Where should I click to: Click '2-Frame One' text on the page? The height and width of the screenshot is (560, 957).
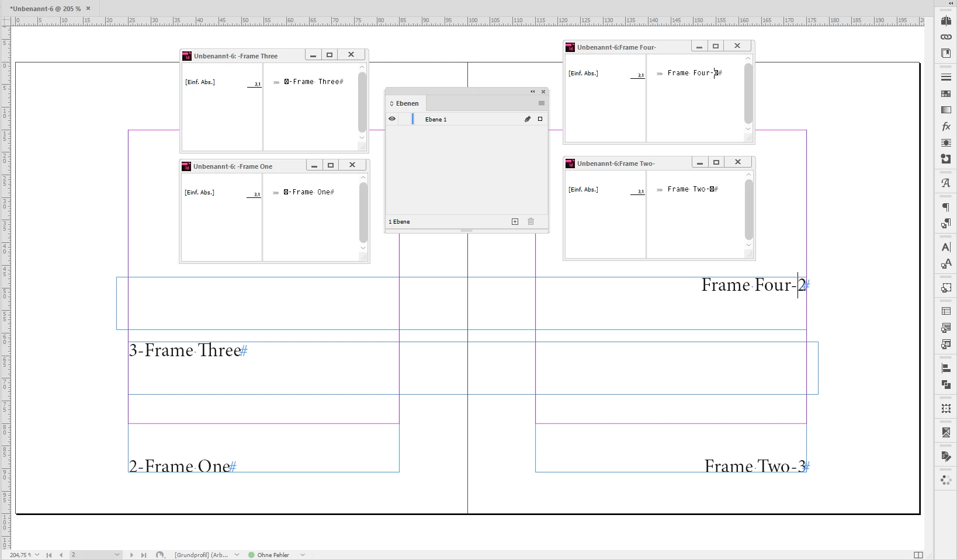[x=179, y=466]
